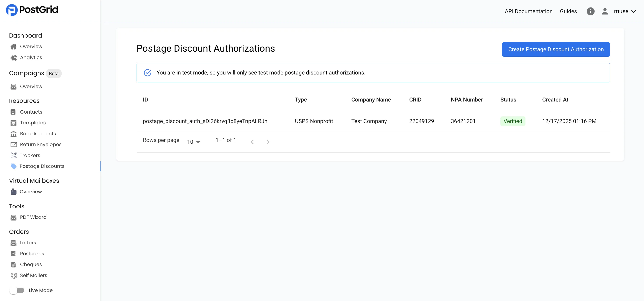Select the Contacts icon in the sidebar
The width and height of the screenshot is (644, 301).
[14, 112]
